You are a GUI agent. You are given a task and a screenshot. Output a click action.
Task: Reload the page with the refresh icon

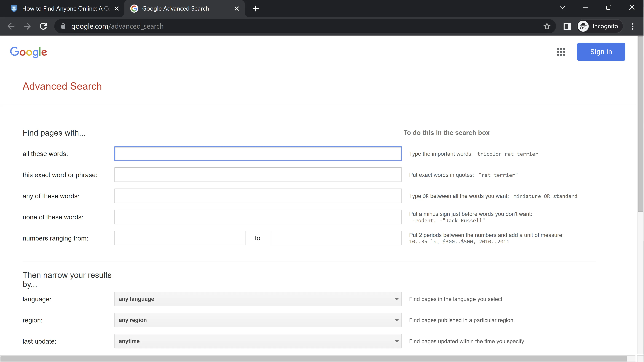(43, 26)
